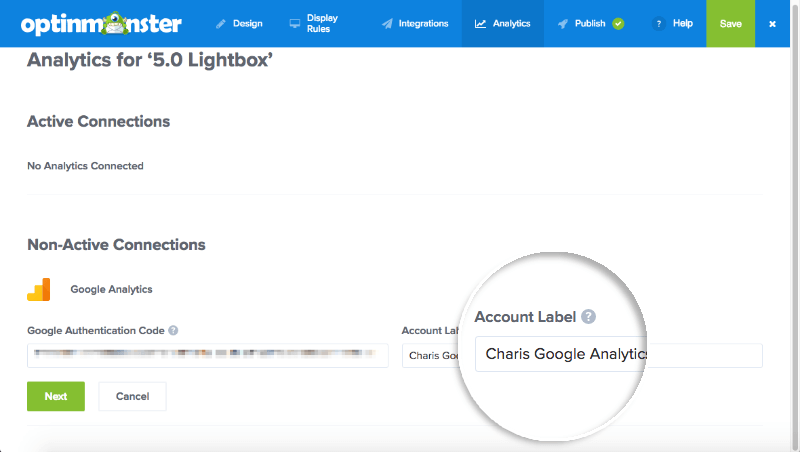Click the Cancel button
Image resolution: width=800 pixels, height=452 pixels.
[x=132, y=396]
